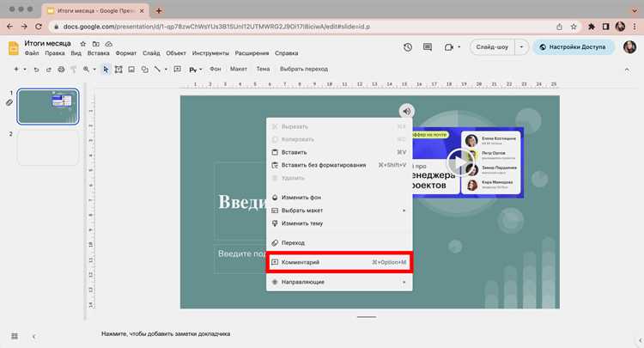The width and height of the screenshot is (644, 348).
Task: Open the Pv input tools dropdown
Action: (x=196, y=70)
